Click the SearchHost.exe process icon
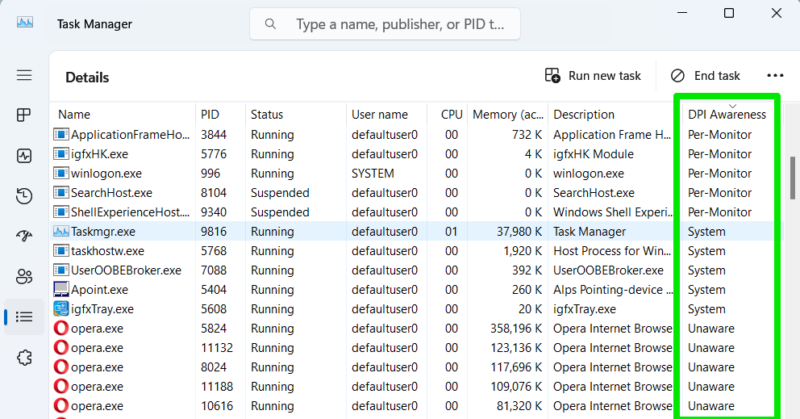 pos(61,193)
